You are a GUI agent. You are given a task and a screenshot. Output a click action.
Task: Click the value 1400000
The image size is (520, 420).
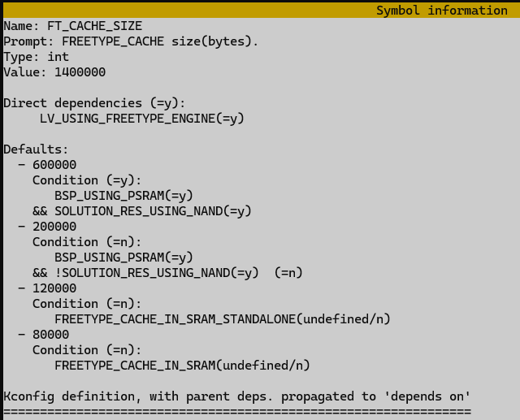click(x=80, y=72)
